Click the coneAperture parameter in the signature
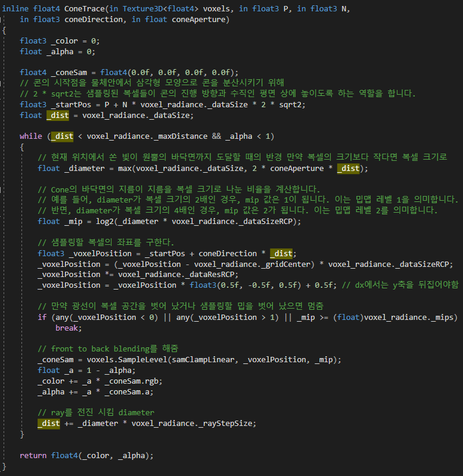This screenshot has height=476, width=463. [198, 20]
